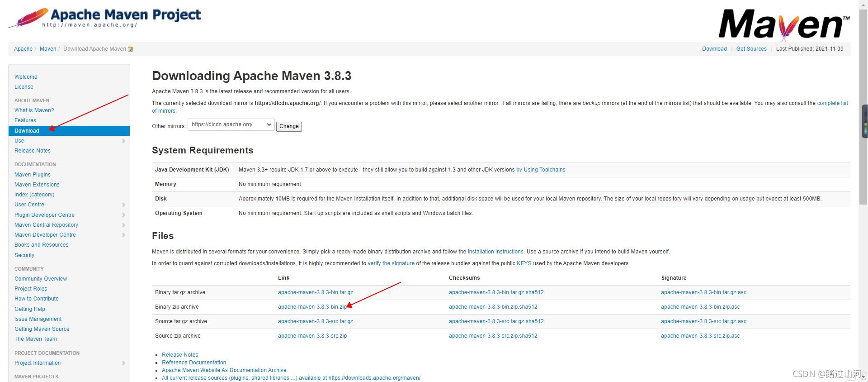Open The Maven Team page
Screen dimensions: 868x382
[36, 339]
